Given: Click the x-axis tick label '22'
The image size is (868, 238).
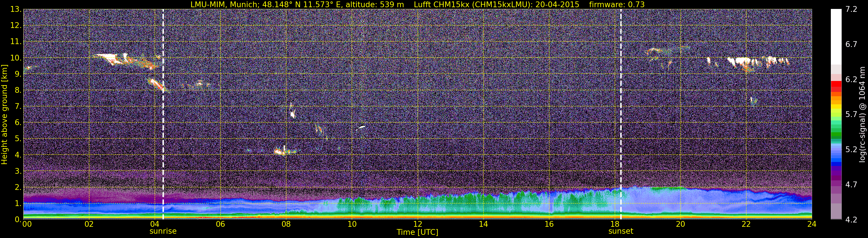Looking at the screenshot, I should (746, 224).
